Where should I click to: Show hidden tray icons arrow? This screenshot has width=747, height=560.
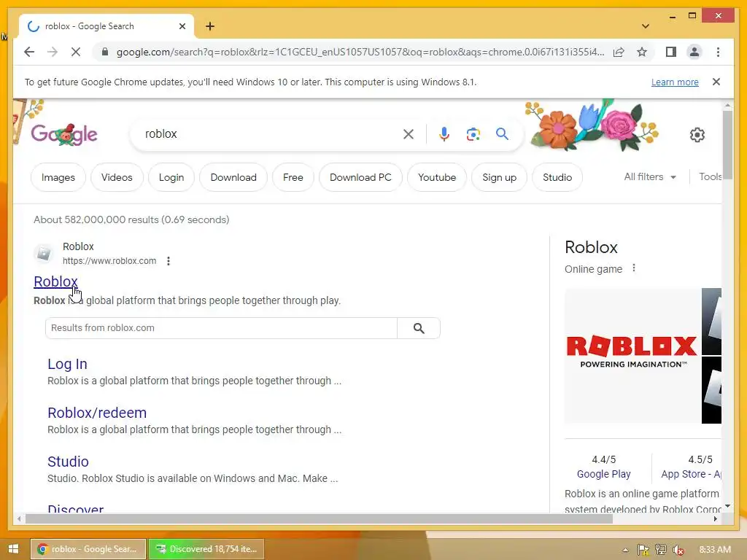click(x=625, y=550)
